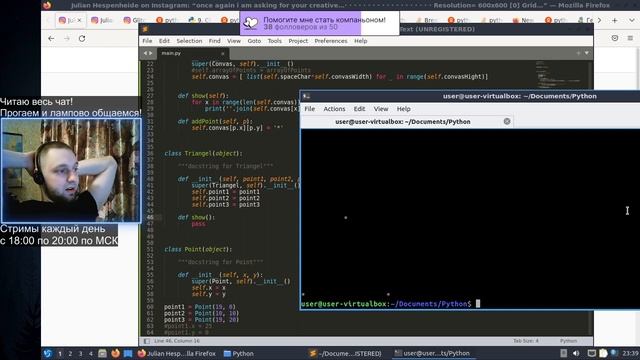
Task: Open the Edit menu in Sublime Text
Action: tap(164, 41)
